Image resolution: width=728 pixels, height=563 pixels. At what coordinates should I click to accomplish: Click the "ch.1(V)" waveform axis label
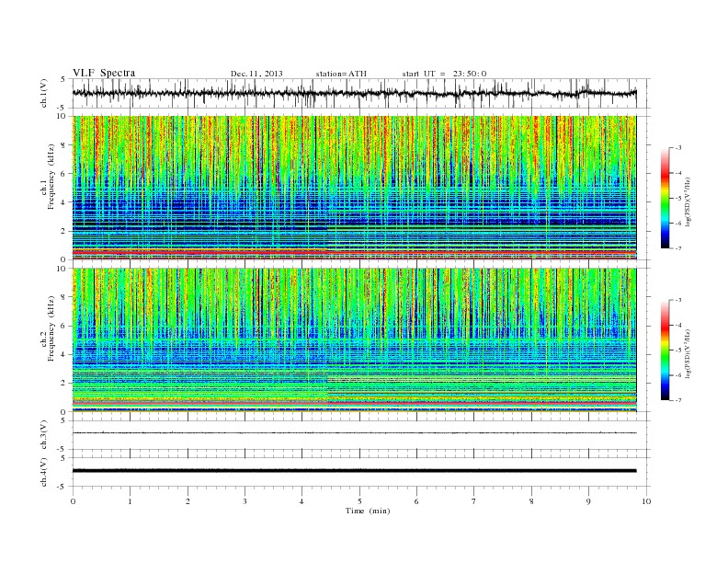point(43,93)
